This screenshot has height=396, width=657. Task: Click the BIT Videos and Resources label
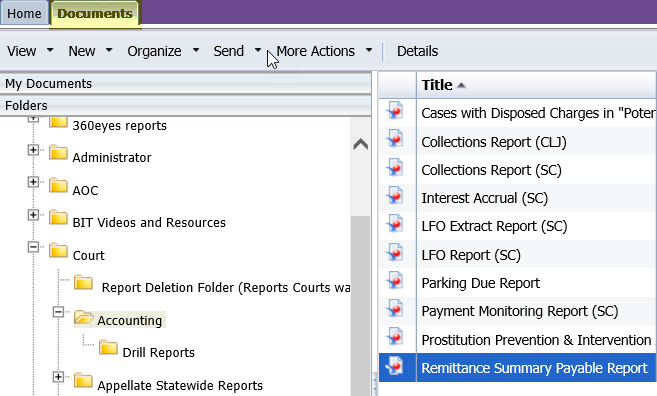click(x=149, y=223)
